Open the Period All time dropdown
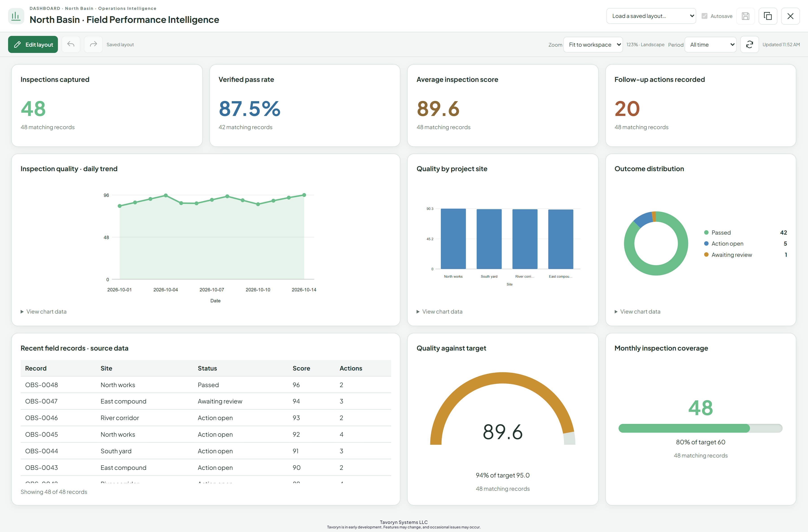Screen dimensions: 808x532 point(710,44)
